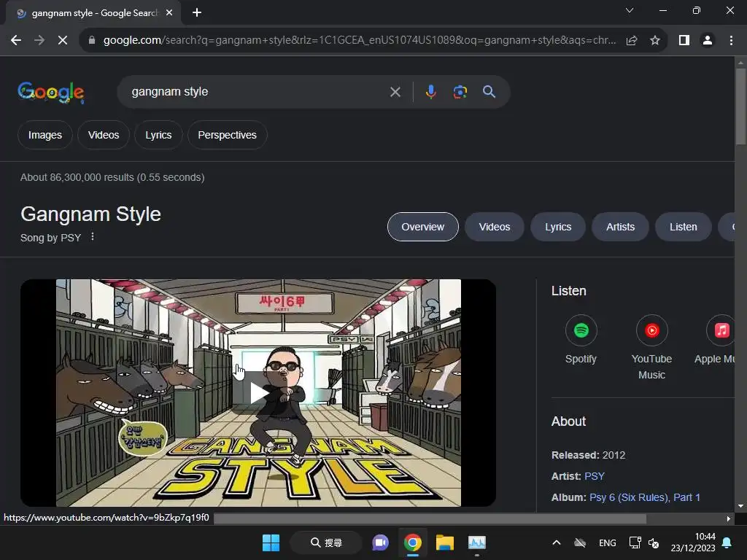Open the clock and date flyout

click(x=693, y=542)
